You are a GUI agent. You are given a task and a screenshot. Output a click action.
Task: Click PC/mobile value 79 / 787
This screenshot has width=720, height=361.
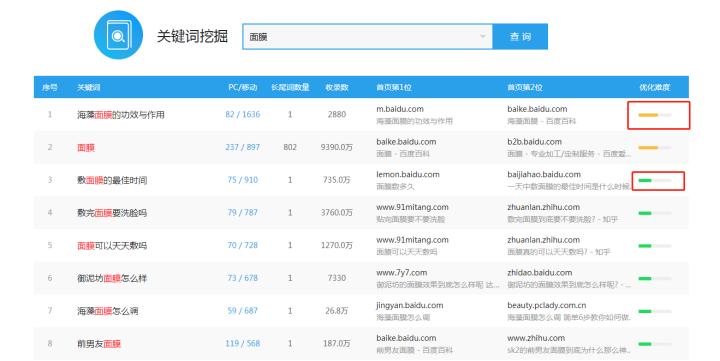pos(242,212)
